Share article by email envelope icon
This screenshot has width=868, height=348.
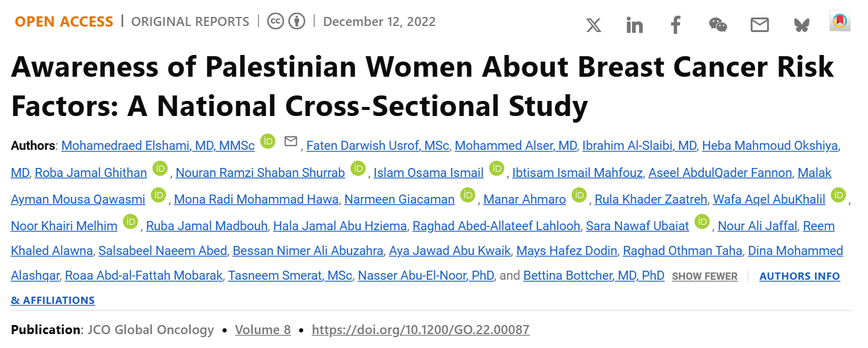[759, 25]
